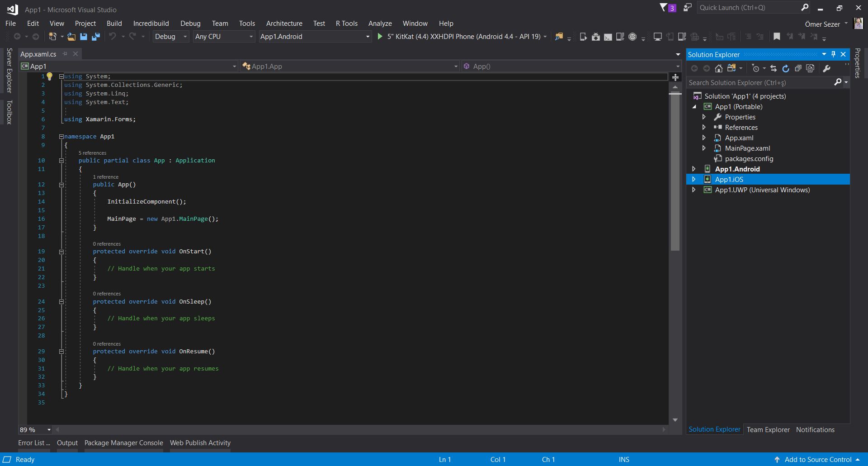868x466 pixels.
Task: Open the Toolbox side panel
Action: pyautogui.click(x=9, y=112)
